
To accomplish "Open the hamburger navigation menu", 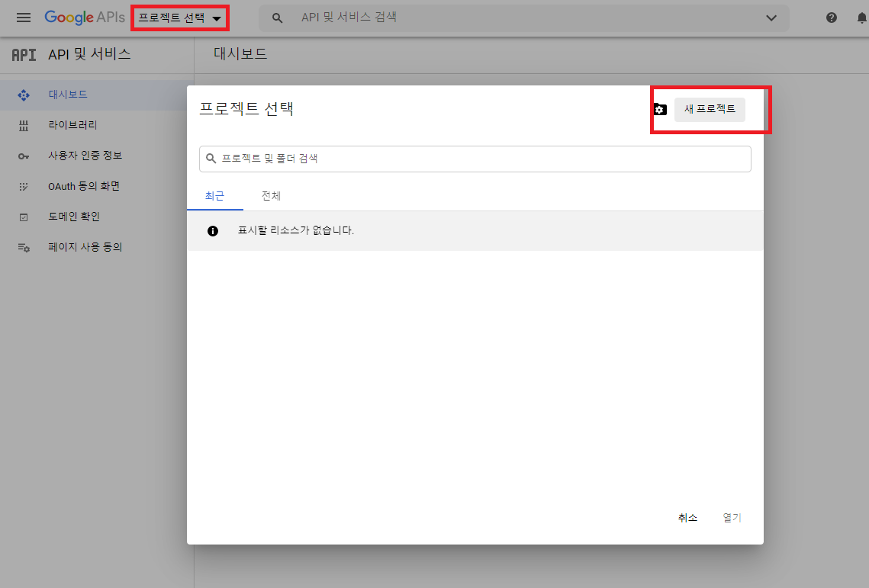I will point(24,18).
